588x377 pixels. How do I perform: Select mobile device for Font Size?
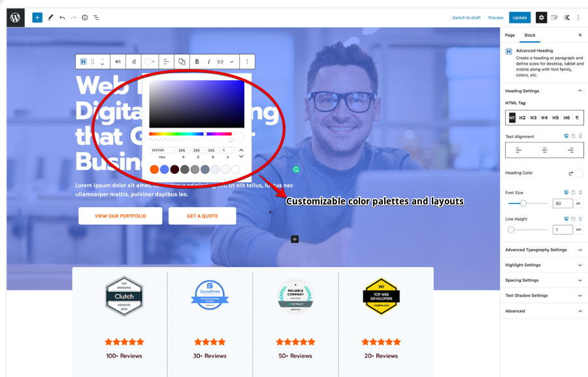click(580, 193)
